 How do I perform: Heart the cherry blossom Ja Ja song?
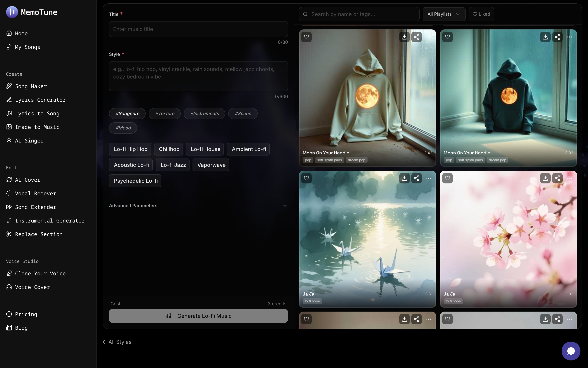click(x=447, y=178)
